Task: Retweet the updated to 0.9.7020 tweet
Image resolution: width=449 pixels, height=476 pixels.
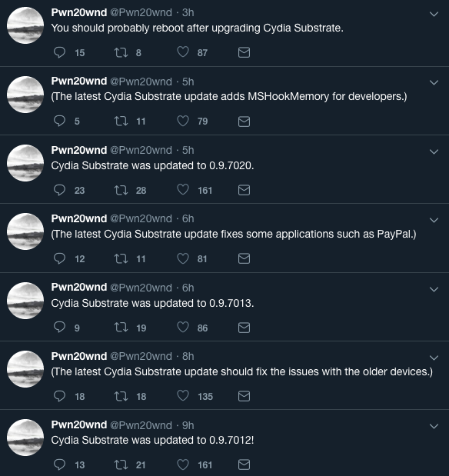Action: click(x=121, y=190)
